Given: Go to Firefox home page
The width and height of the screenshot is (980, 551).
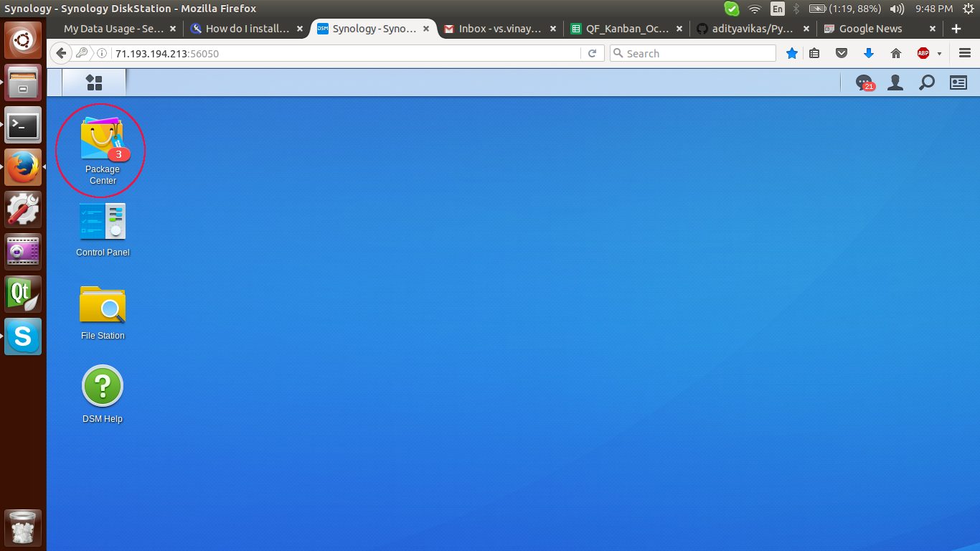Looking at the screenshot, I should tap(895, 53).
